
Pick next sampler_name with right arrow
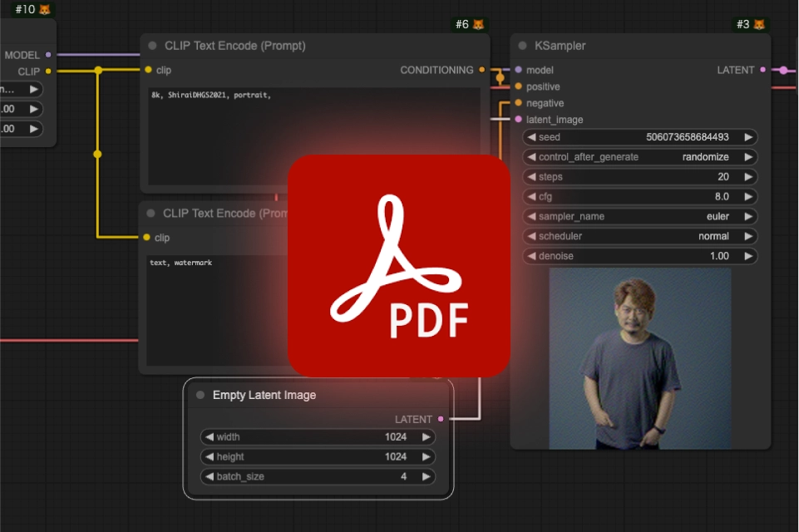click(x=748, y=217)
